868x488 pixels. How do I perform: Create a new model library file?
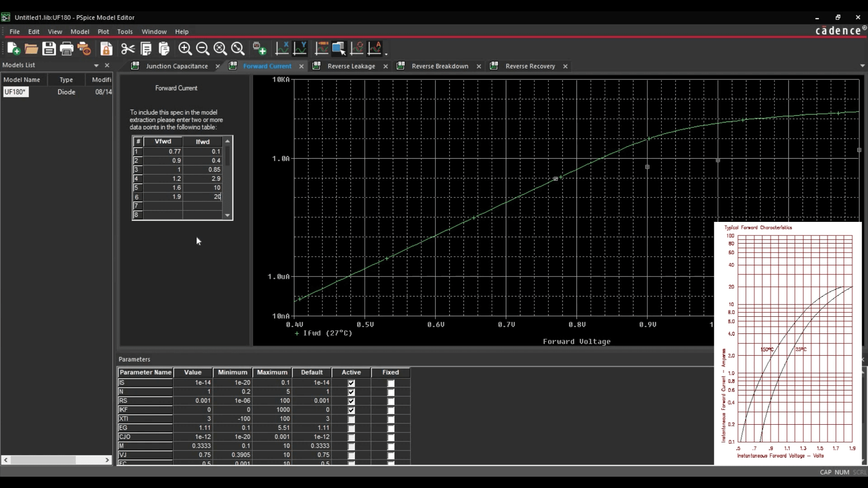14,48
